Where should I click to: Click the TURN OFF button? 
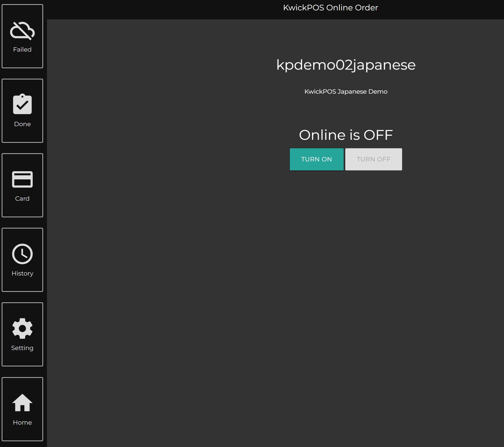(373, 159)
